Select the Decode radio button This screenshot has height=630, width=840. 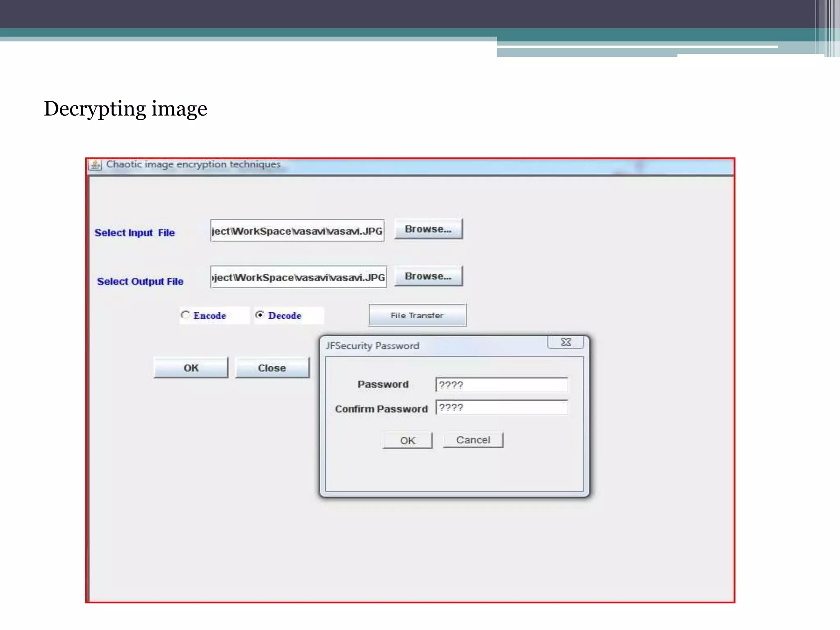(260, 315)
